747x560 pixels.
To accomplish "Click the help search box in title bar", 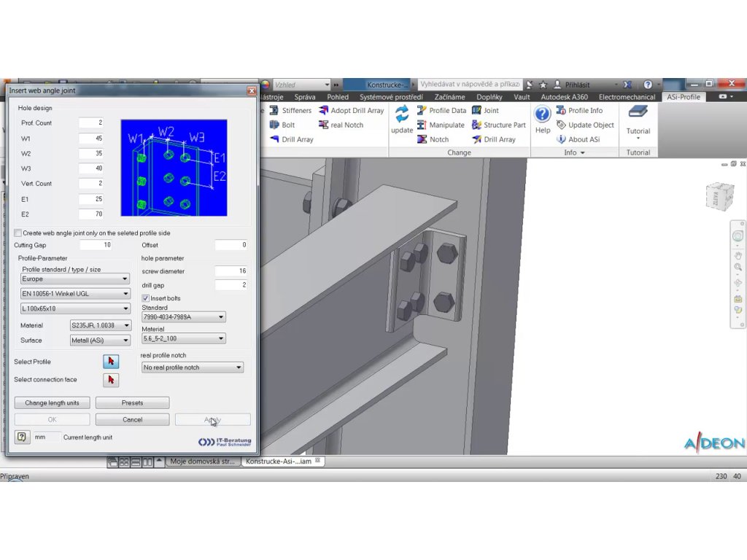I will click(470, 85).
